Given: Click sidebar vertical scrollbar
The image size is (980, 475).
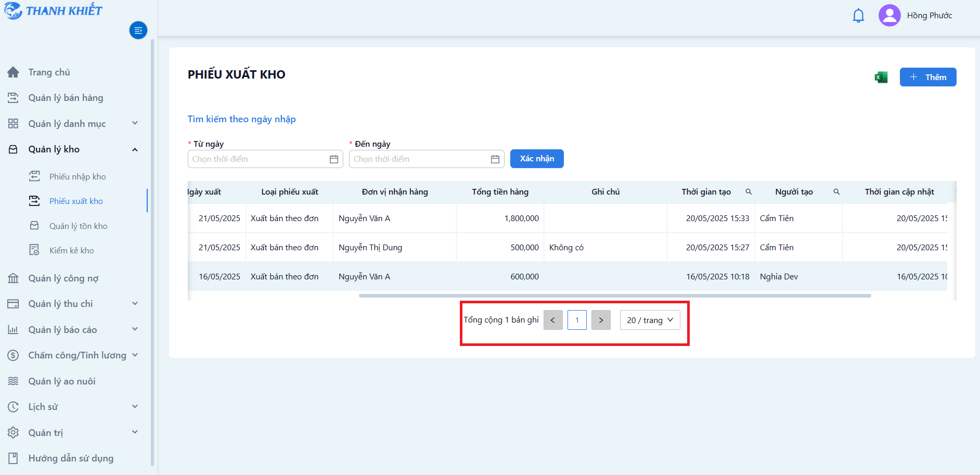Looking at the screenshot, I should pos(152,252).
